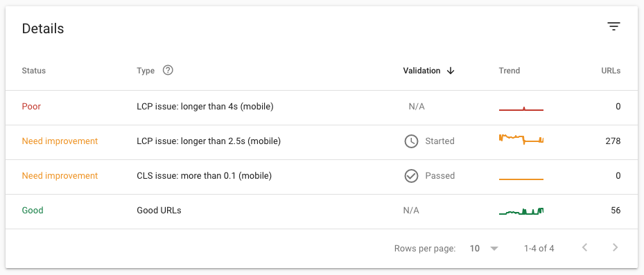Click the Passed checkmark icon
Image resolution: width=644 pixels, height=275 pixels.
tap(411, 176)
